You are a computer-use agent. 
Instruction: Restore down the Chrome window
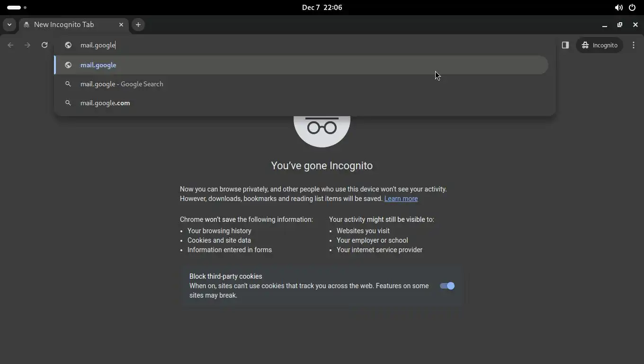point(620,25)
